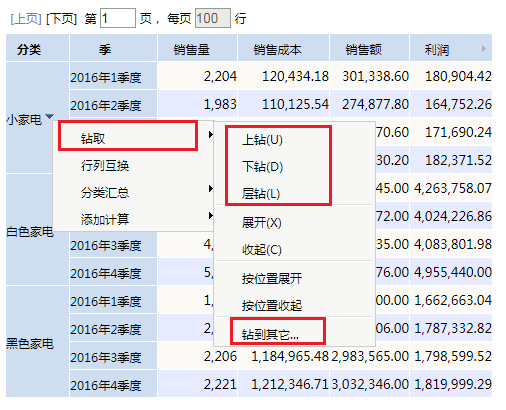
Task: Click sales volume value 1,983
Action: click(220, 104)
